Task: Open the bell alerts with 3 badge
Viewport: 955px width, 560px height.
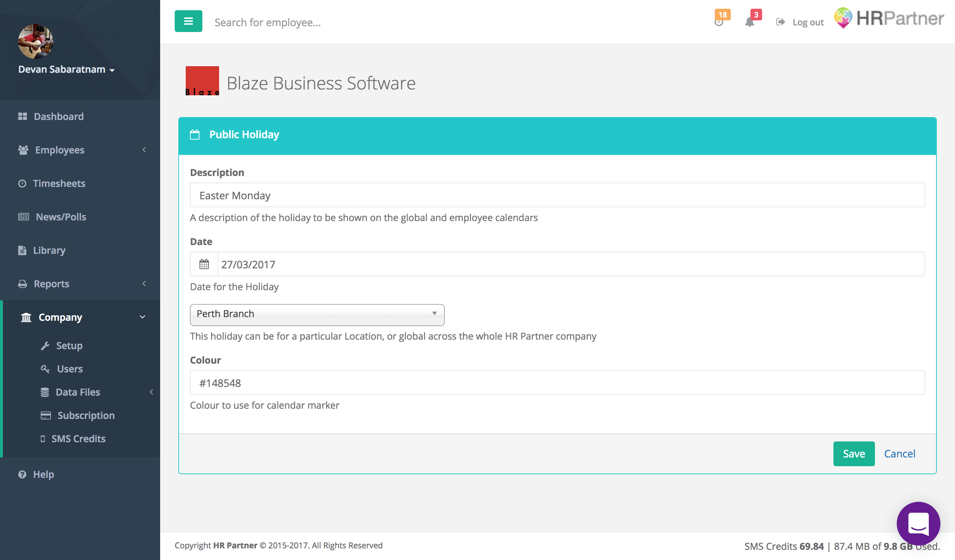Action: 749,22
